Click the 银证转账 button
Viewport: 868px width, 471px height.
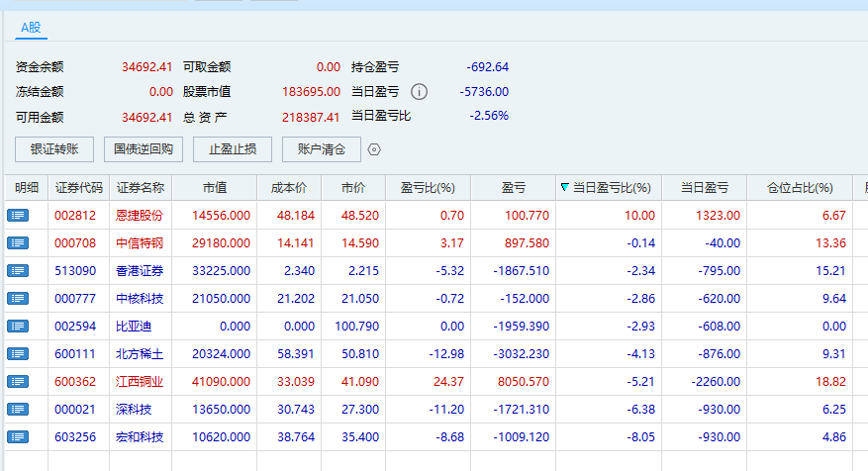click(x=54, y=149)
